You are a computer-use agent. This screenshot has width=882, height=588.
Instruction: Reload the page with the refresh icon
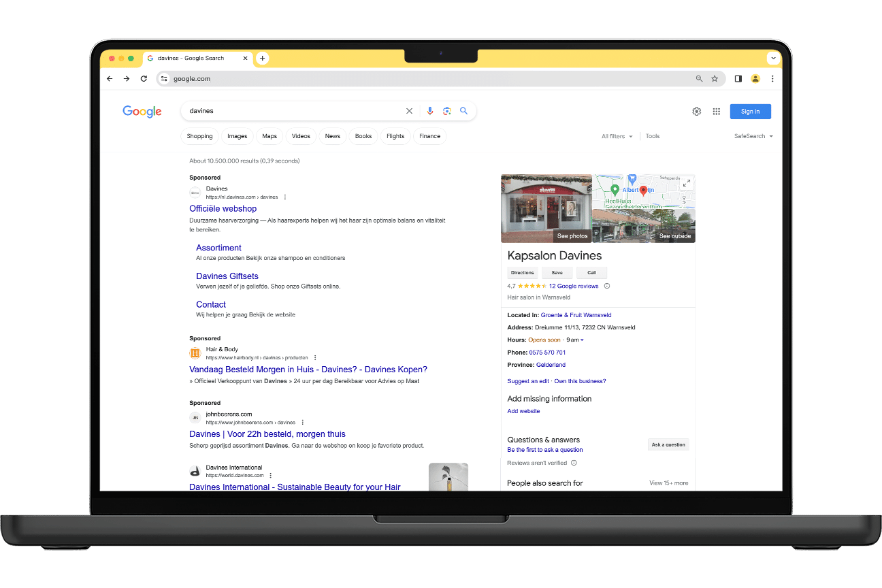pyautogui.click(x=144, y=79)
